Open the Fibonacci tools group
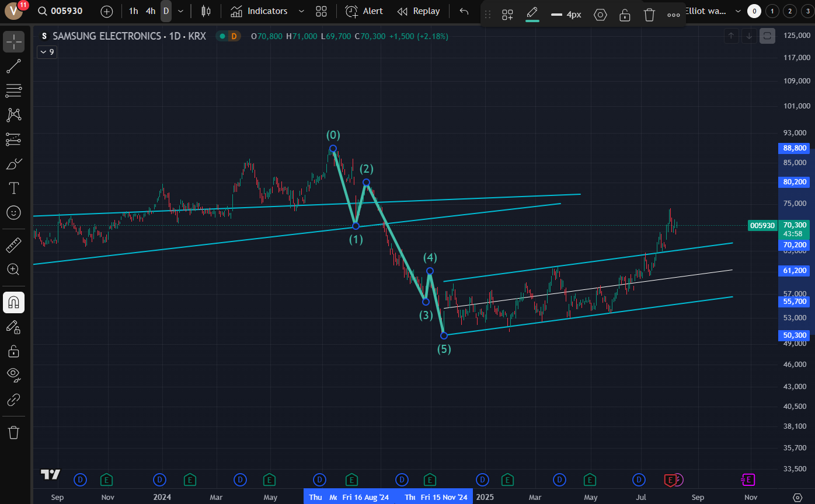Image resolution: width=815 pixels, height=504 pixels. tap(13, 90)
